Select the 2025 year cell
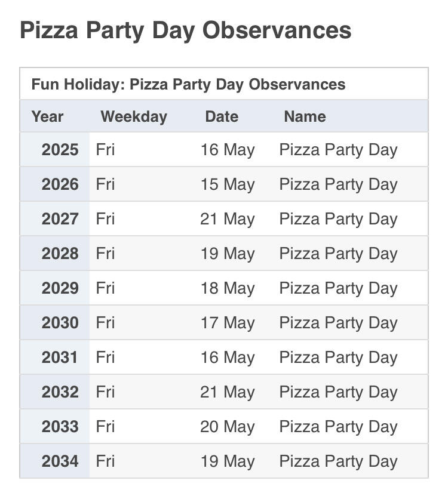This screenshot has height=496, width=448. (55, 150)
